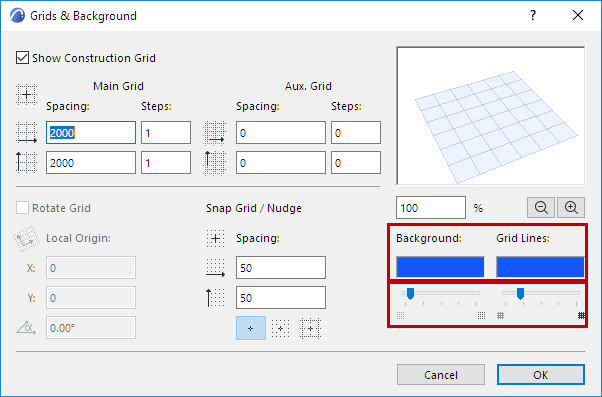The width and height of the screenshot is (602, 397).
Task: Click the help question mark button
Action: [533, 15]
